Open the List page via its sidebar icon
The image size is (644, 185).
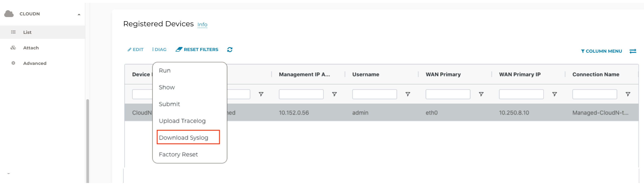pos(13,32)
